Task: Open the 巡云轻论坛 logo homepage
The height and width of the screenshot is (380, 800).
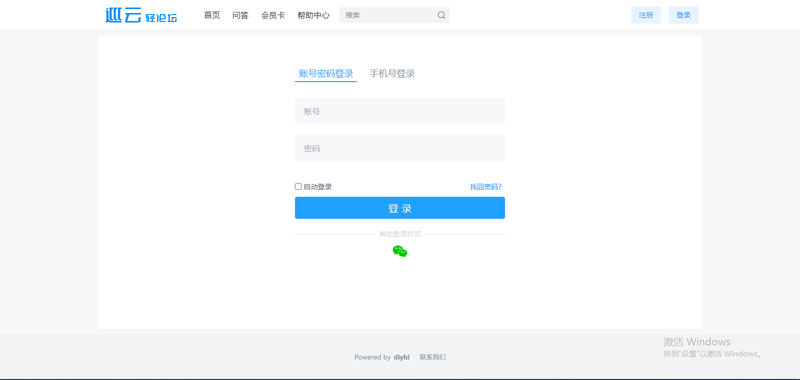Action: [141, 15]
